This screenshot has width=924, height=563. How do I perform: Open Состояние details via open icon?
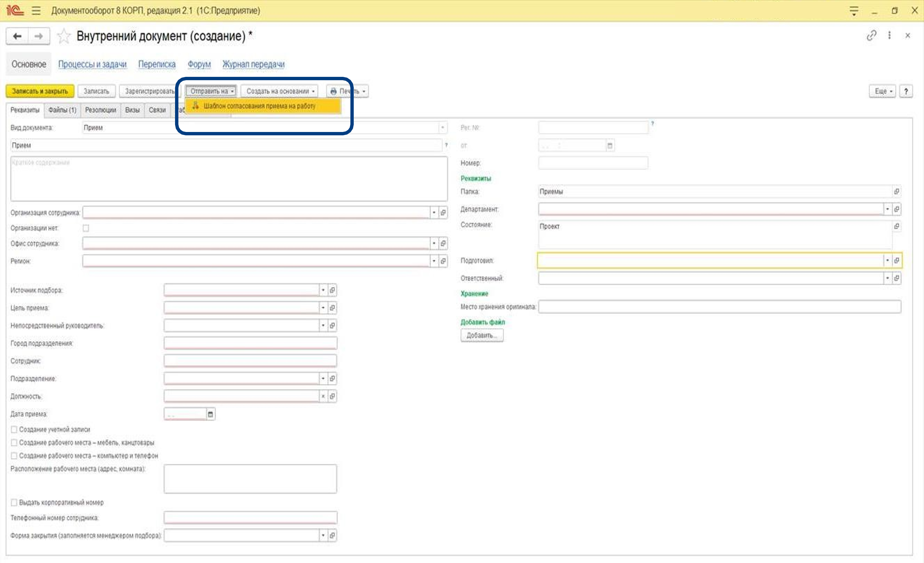click(x=897, y=226)
